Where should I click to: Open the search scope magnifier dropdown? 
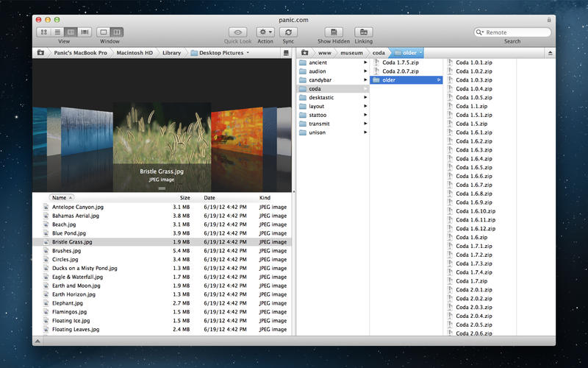click(480, 32)
